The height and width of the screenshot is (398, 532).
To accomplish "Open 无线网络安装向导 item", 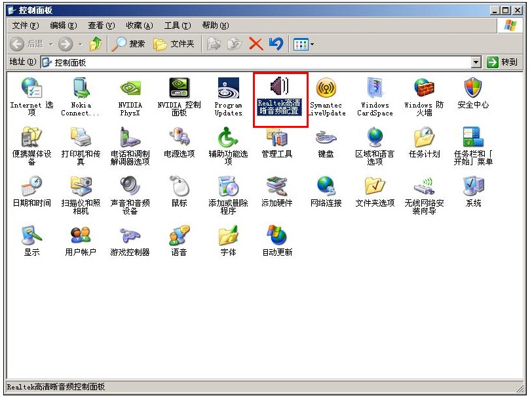I will tap(424, 195).
